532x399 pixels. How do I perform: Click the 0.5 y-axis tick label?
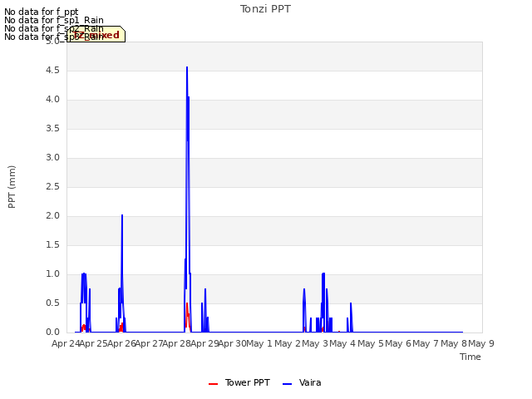point(52,303)
